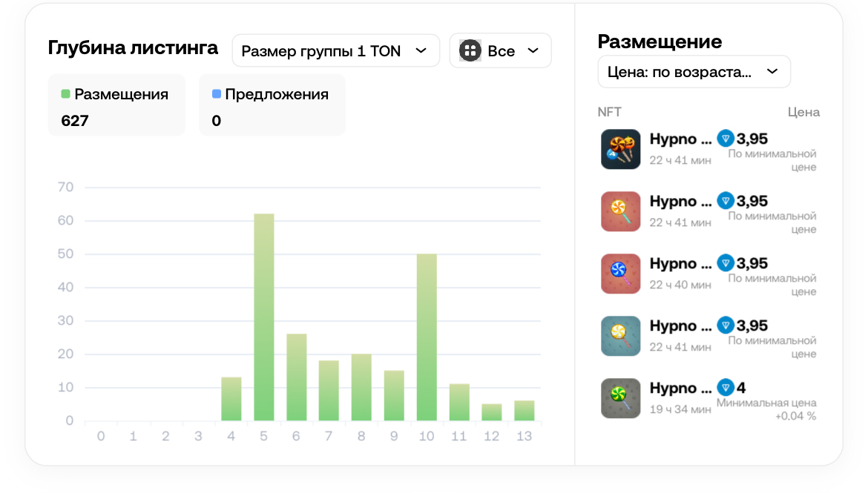Screen dimensions: 868x493
Task: Click the 'Минимальная цена +0.04 %' label
Action: tap(766, 409)
